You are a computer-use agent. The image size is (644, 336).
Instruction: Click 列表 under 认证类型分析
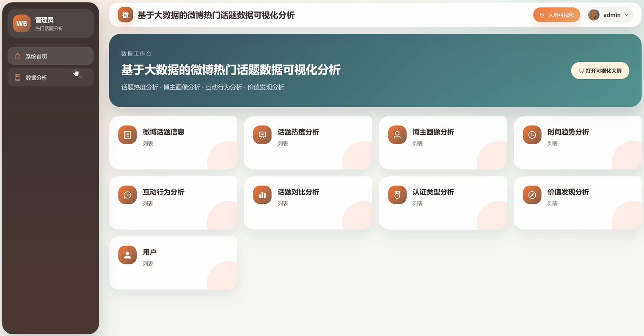click(418, 204)
